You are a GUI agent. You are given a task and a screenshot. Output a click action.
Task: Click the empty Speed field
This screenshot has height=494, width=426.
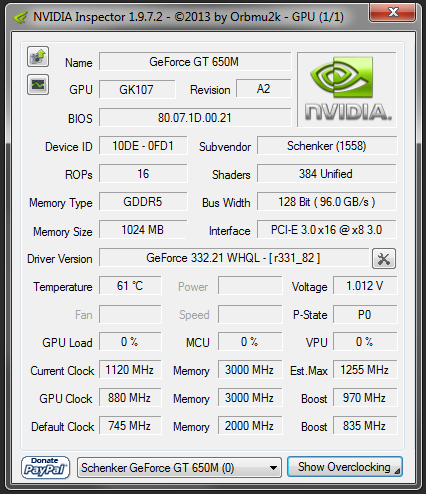point(250,314)
